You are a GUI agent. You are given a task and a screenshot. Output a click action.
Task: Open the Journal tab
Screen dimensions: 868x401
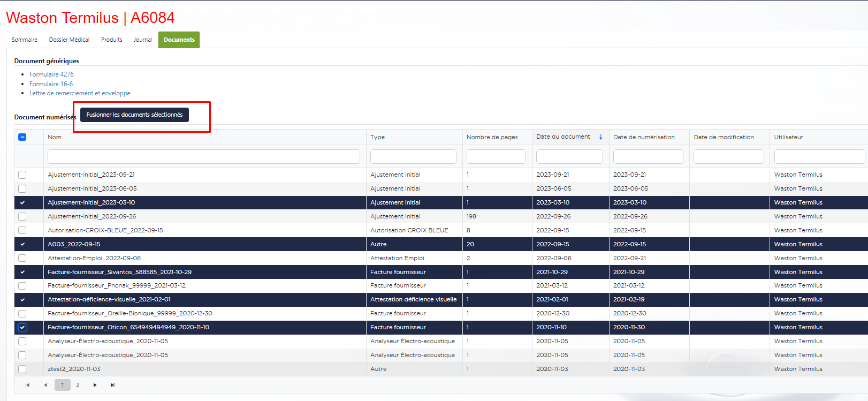(143, 40)
